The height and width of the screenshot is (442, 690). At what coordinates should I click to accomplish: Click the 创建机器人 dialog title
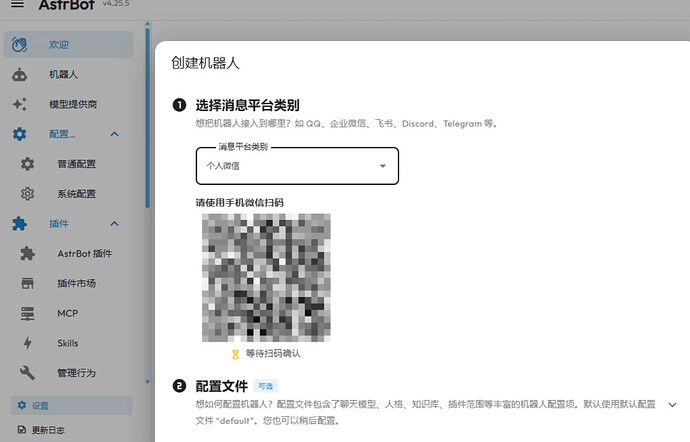tap(205, 63)
